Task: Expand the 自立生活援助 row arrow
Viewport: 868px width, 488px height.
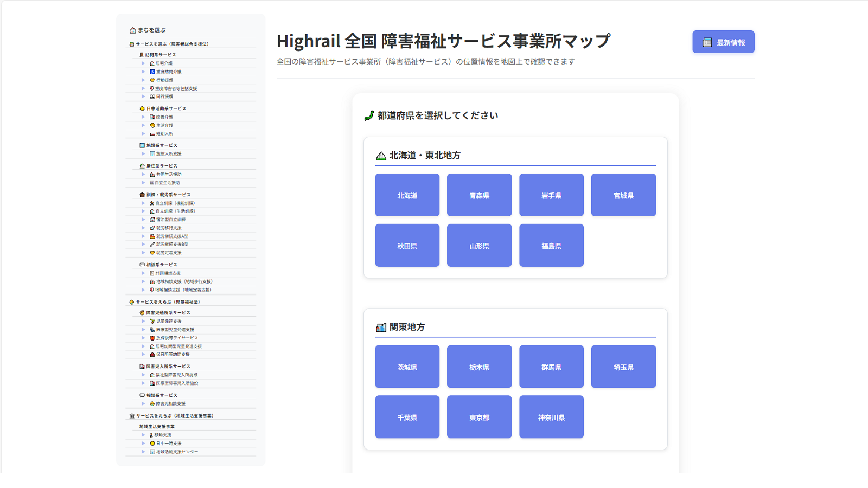Action: 143,183
